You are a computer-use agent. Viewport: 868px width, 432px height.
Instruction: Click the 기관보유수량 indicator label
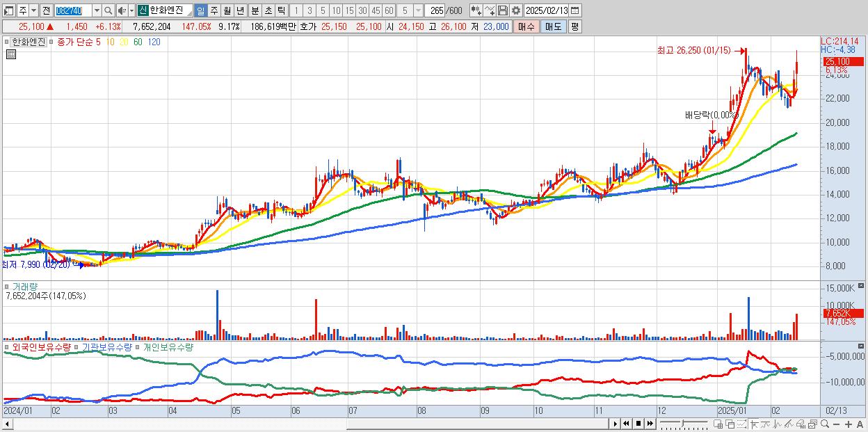coord(106,346)
